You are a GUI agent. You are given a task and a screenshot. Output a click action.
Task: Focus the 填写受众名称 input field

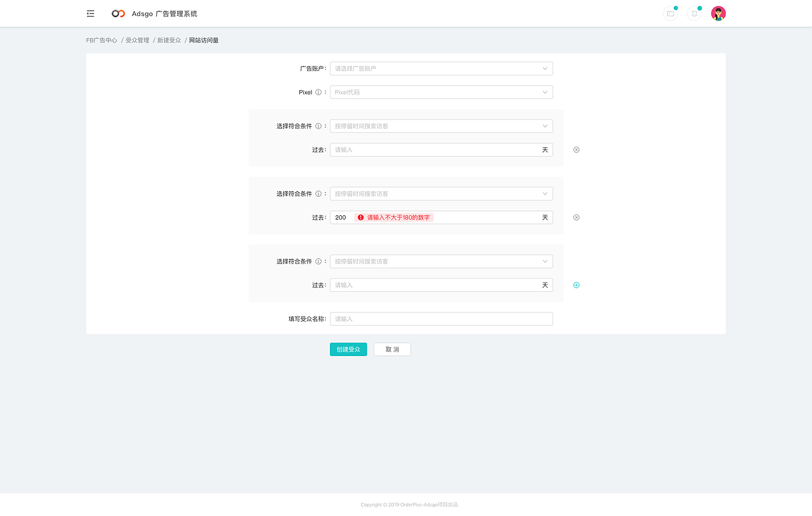[442, 319]
